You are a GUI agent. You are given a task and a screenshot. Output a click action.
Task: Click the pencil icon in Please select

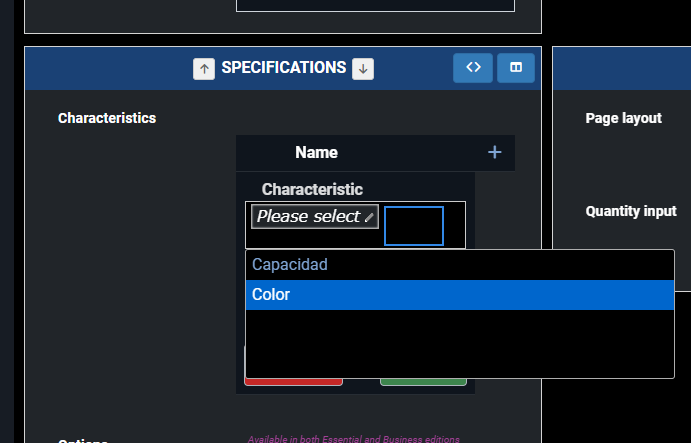click(369, 217)
